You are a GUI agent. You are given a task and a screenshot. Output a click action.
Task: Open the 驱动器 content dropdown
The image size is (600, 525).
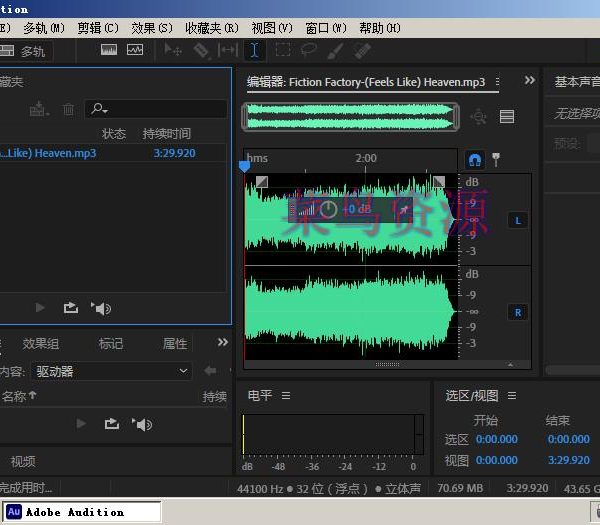110,371
